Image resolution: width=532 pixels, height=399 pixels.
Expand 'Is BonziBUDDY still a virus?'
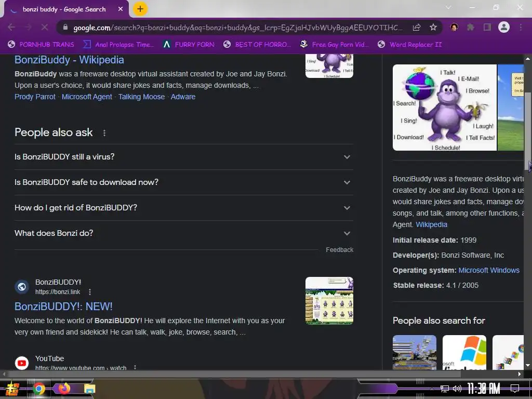pos(184,157)
